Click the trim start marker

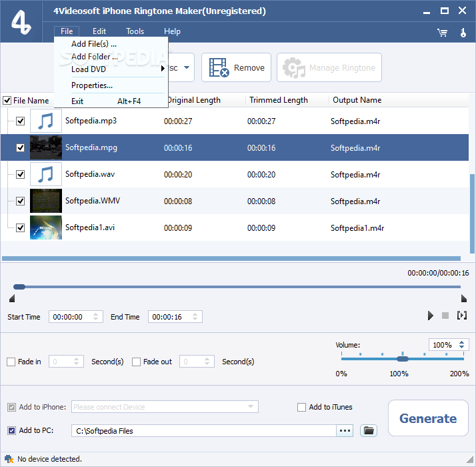pyautogui.click(x=12, y=298)
